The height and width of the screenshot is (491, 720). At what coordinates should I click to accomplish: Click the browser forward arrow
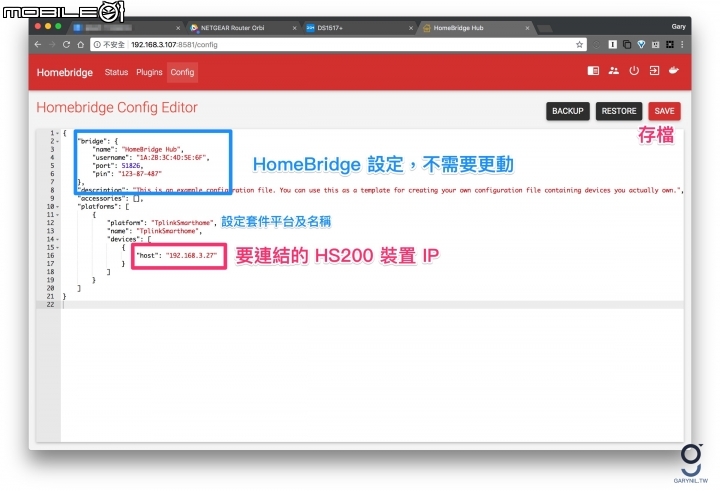(x=52, y=45)
